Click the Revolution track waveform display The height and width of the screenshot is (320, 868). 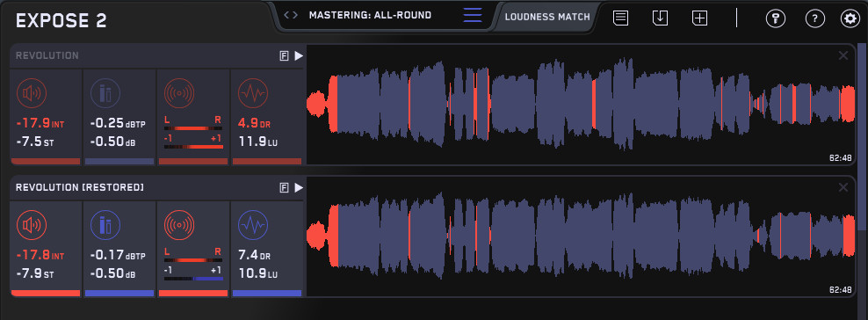pos(582,105)
